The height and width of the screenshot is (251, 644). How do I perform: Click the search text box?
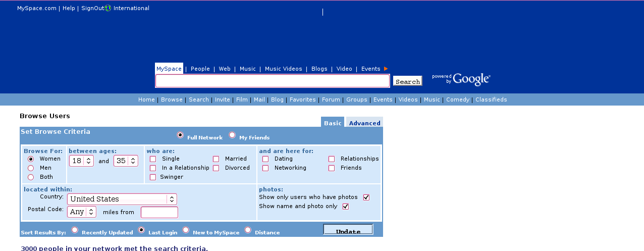(273, 81)
